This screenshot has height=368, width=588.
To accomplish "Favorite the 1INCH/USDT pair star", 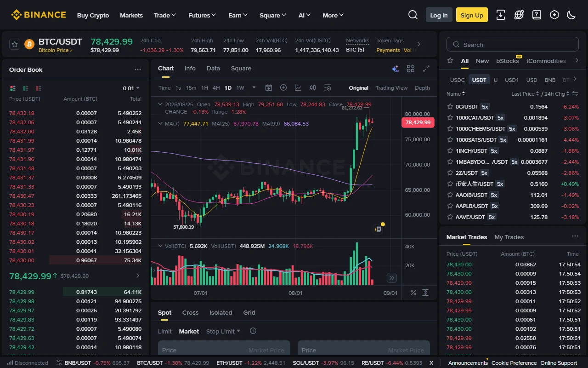I will tap(450, 150).
